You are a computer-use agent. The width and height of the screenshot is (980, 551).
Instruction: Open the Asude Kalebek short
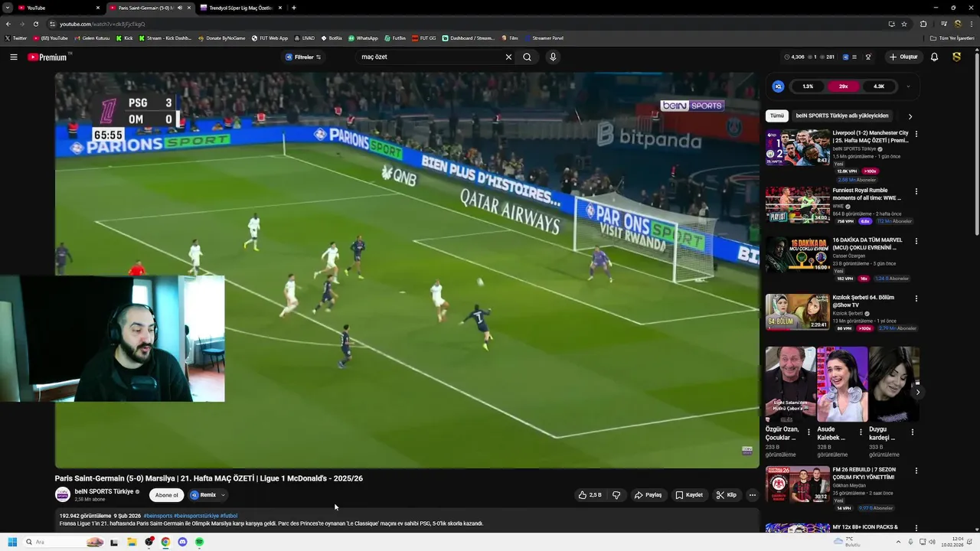click(842, 384)
